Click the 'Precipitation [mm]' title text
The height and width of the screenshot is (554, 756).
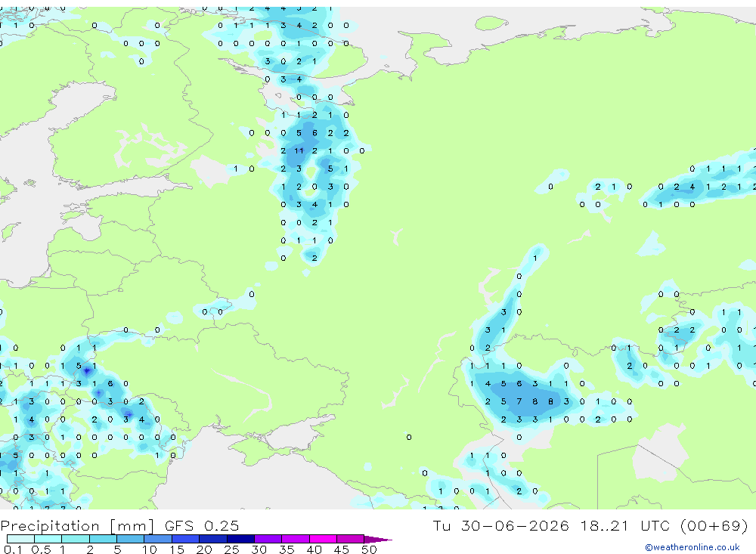(77, 525)
